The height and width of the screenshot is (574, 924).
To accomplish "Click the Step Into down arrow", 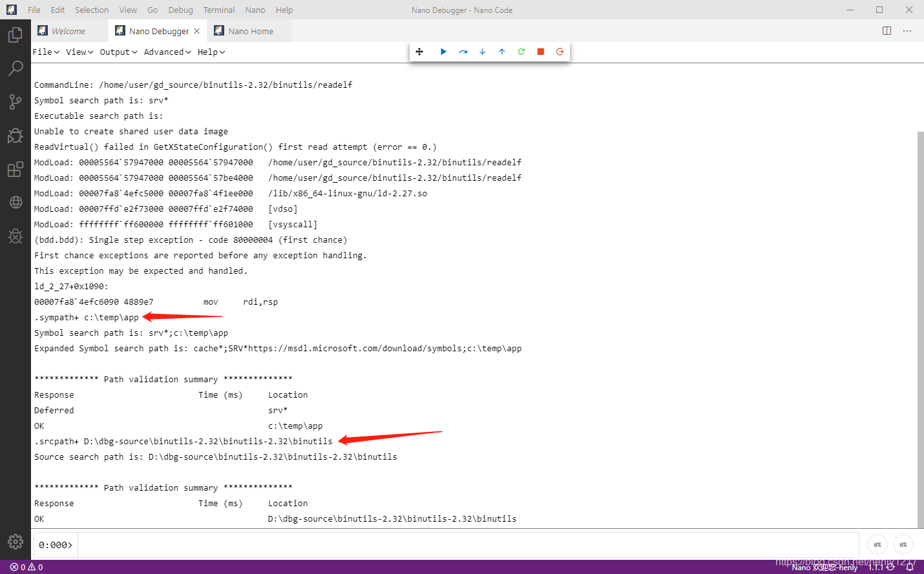I will click(483, 52).
